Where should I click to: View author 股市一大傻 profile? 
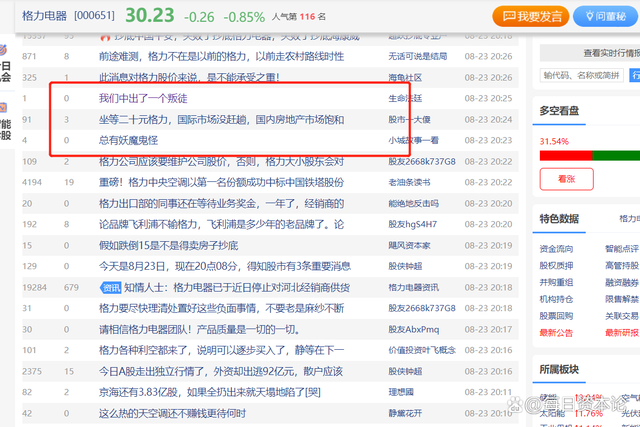pos(409,120)
